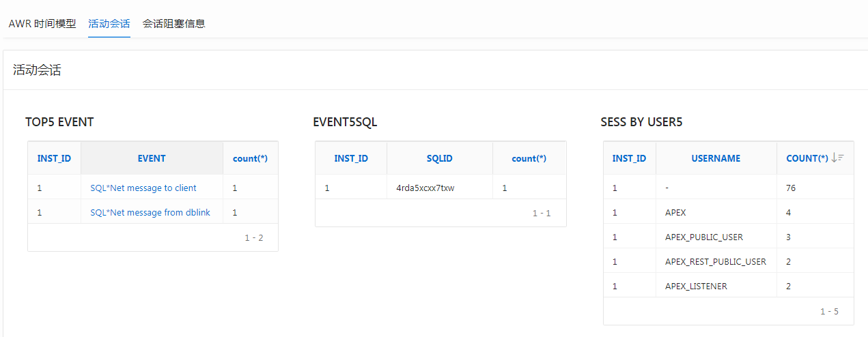Click INST_ID header in EVENT5SQL table
The image size is (868, 337).
coord(351,158)
